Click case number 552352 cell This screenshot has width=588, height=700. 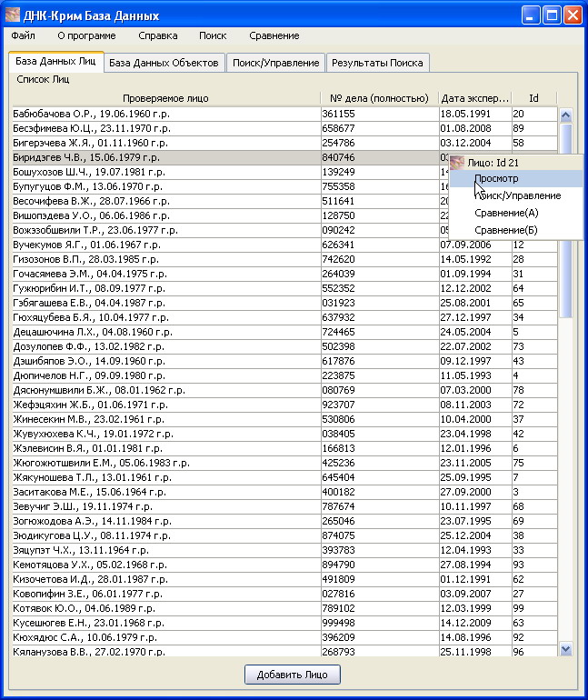pyautogui.click(x=380, y=288)
